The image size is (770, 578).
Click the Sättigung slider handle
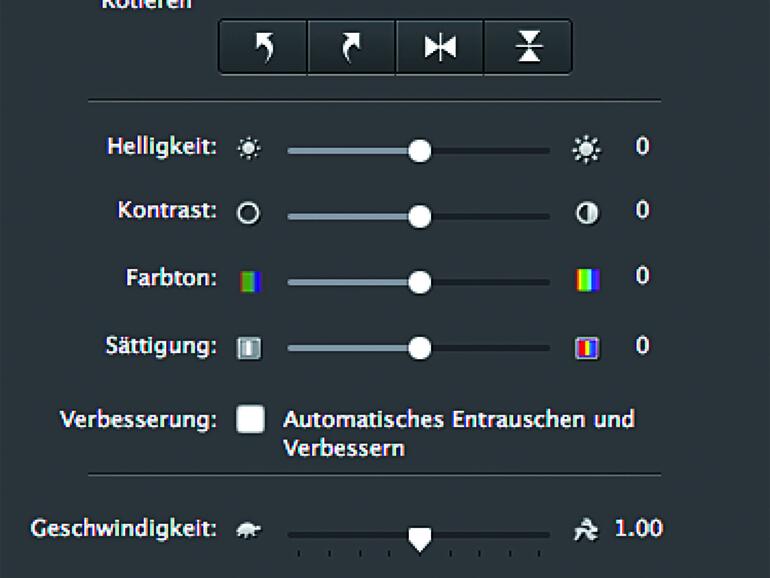420,348
